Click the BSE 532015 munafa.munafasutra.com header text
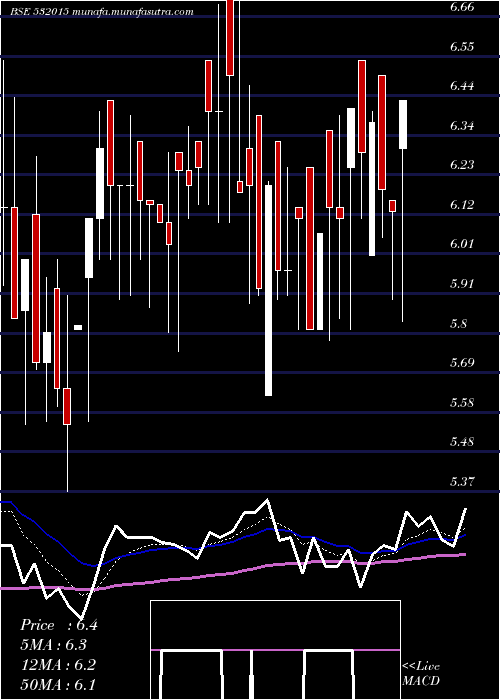The image size is (500, 700). click(102, 12)
